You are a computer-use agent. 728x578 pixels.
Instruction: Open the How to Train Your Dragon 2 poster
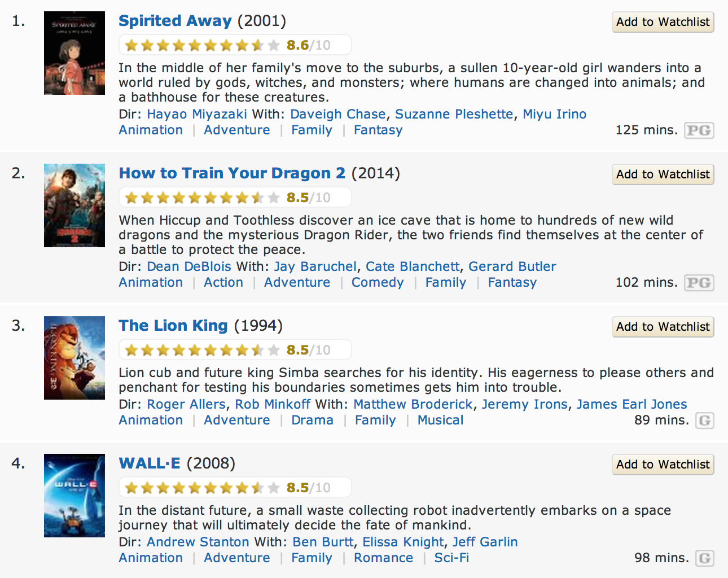pos(74,205)
